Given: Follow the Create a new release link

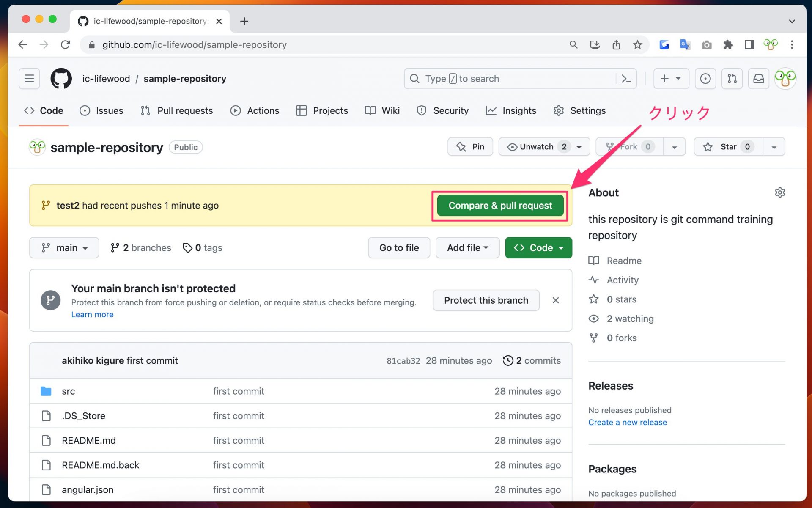Looking at the screenshot, I should click(x=627, y=423).
